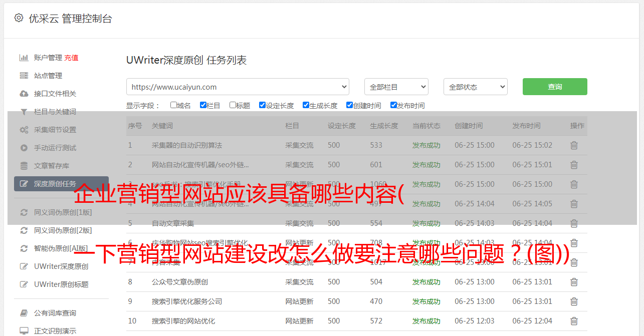This screenshot has height=336, width=644.
Task: Click the filter icon for 栏目与关键词
Action: coord(24,112)
